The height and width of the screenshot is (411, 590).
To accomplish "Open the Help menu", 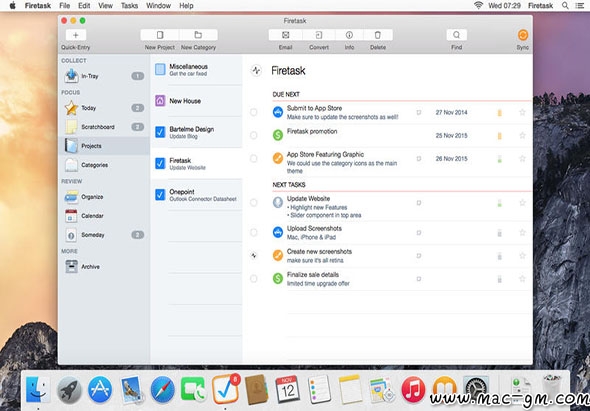I will [x=186, y=6].
